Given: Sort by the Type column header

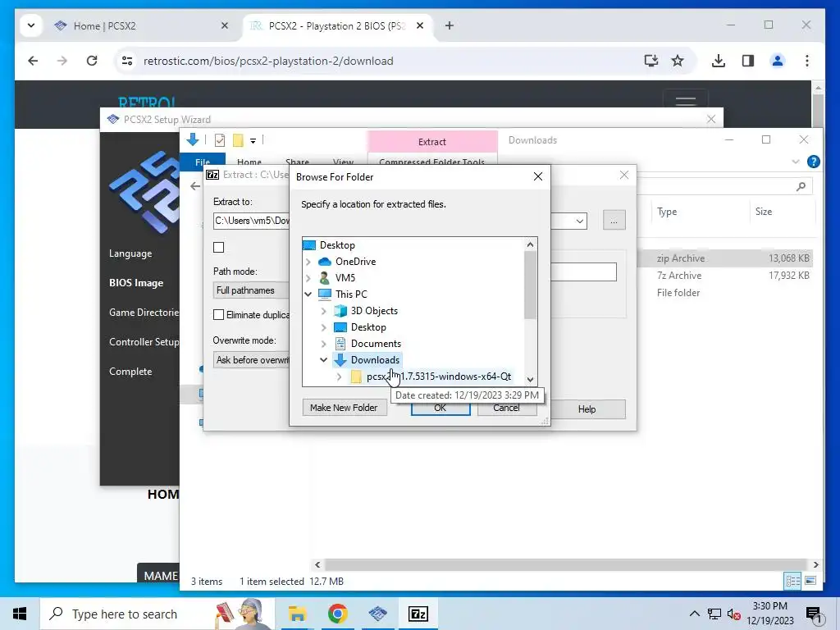Looking at the screenshot, I should (667, 212).
